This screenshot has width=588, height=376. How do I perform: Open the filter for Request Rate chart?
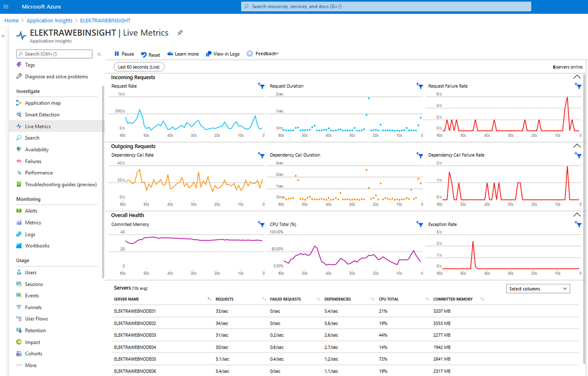(261, 85)
